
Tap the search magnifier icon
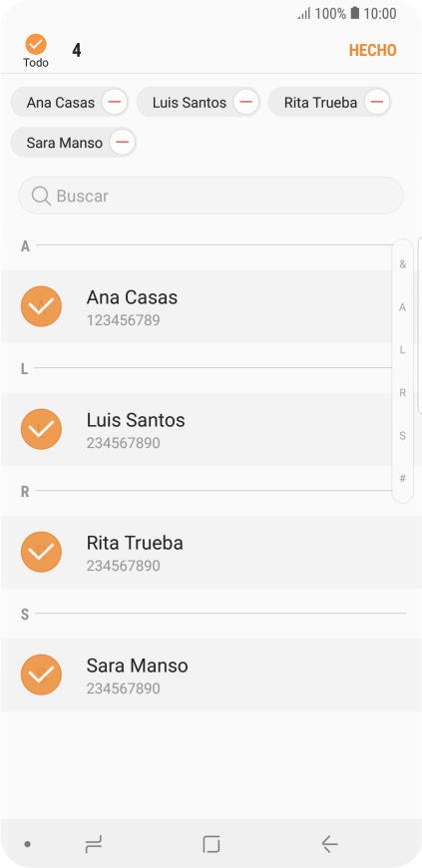[41, 196]
